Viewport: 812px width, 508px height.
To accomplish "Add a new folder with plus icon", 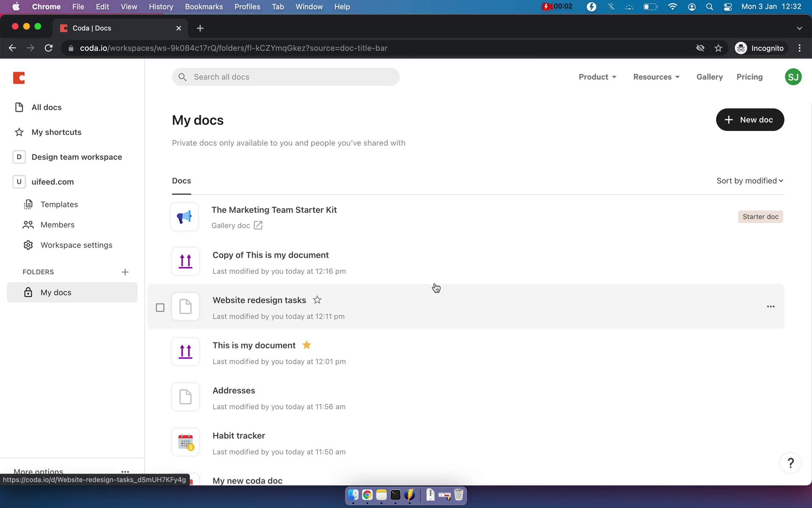I will coord(125,272).
